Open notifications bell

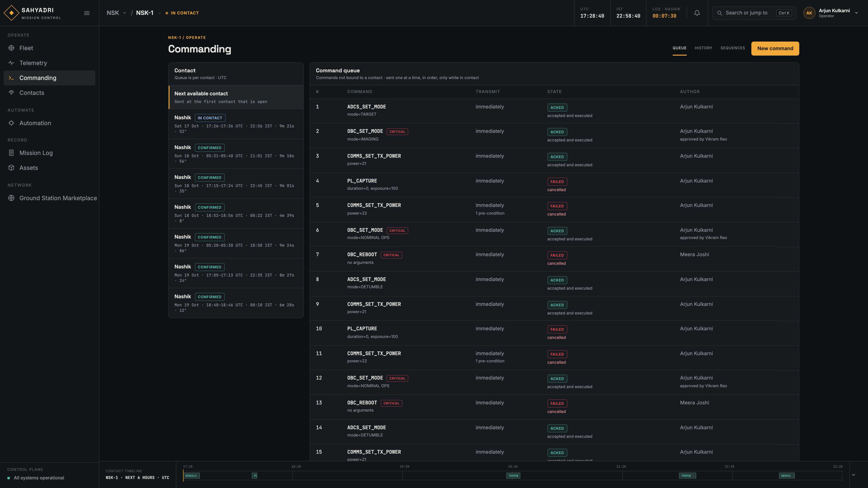pos(697,13)
